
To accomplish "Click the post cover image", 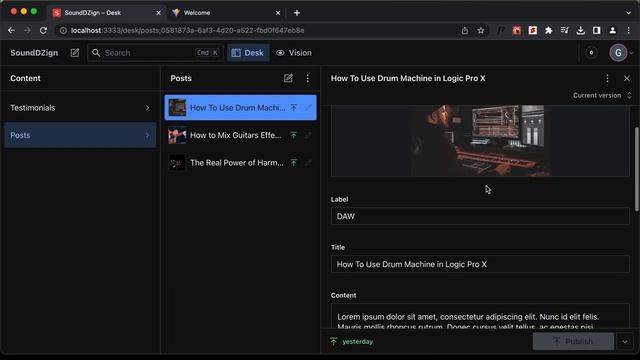I will point(480,141).
